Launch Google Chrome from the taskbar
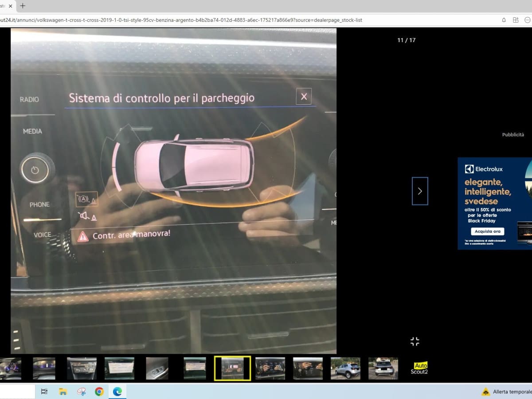 [99, 391]
